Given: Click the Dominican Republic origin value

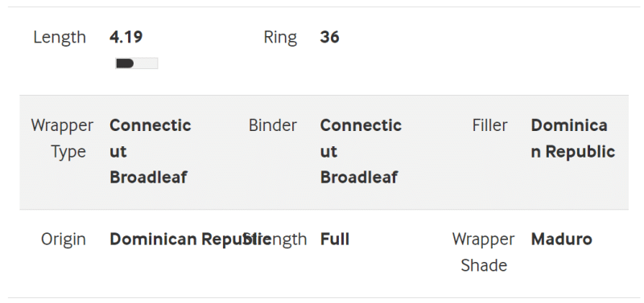Looking at the screenshot, I should (x=191, y=240).
